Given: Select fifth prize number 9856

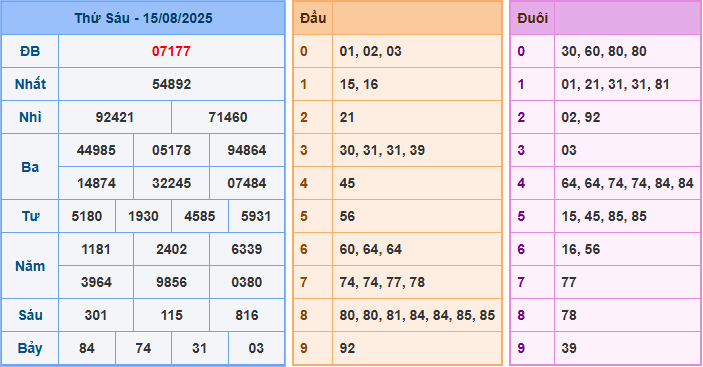Looking at the screenshot, I should pyautogui.click(x=171, y=282).
